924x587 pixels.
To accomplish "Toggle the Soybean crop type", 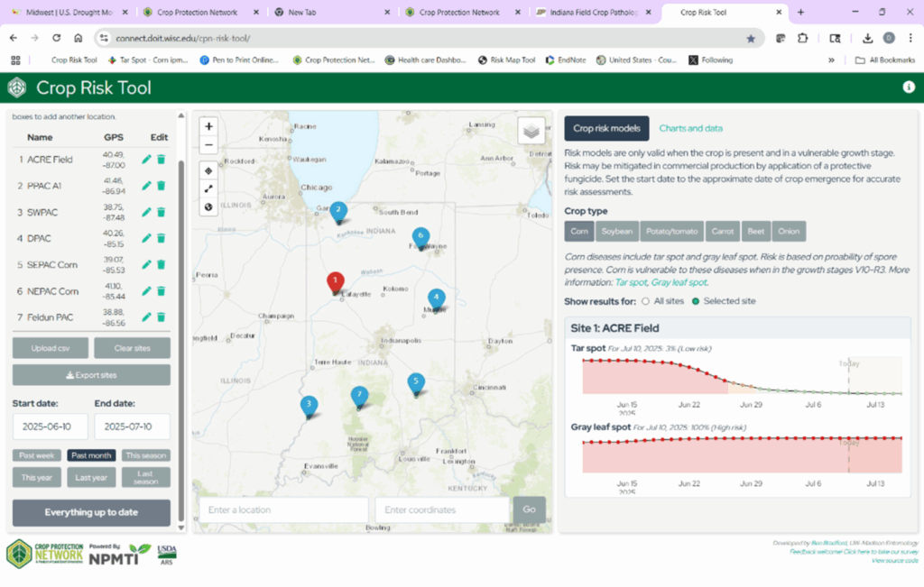I will point(617,232).
